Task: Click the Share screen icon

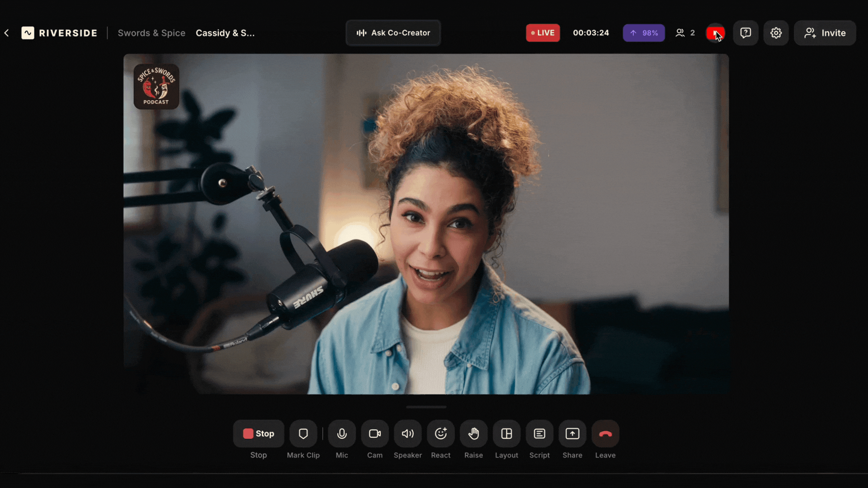Action: pos(572,434)
